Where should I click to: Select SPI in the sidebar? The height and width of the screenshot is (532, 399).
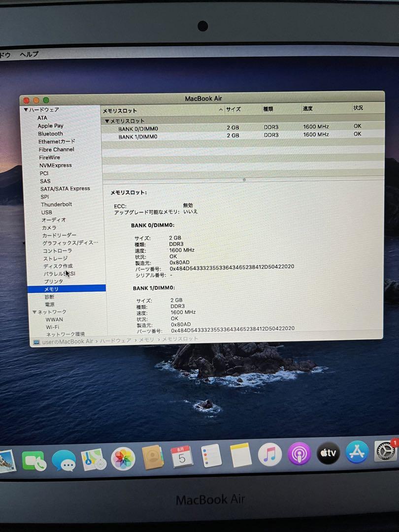click(x=44, y=197)
